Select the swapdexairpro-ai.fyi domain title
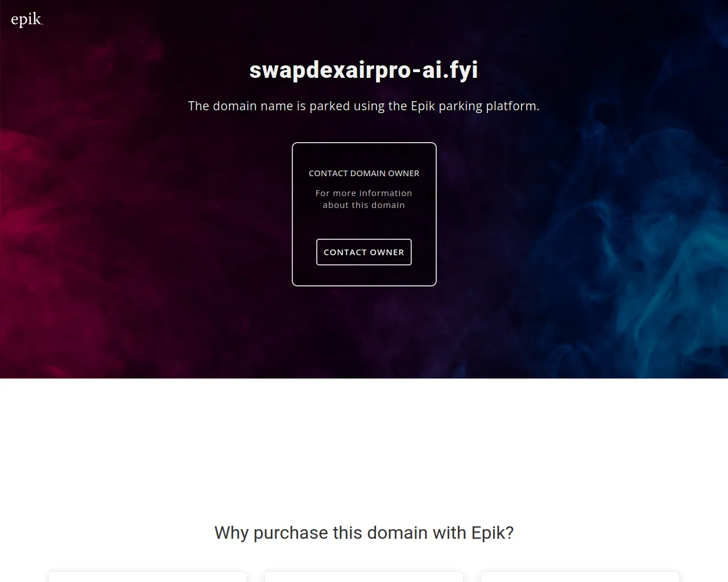This screenshot has width=728, height=582. click(x=364, y=70)
